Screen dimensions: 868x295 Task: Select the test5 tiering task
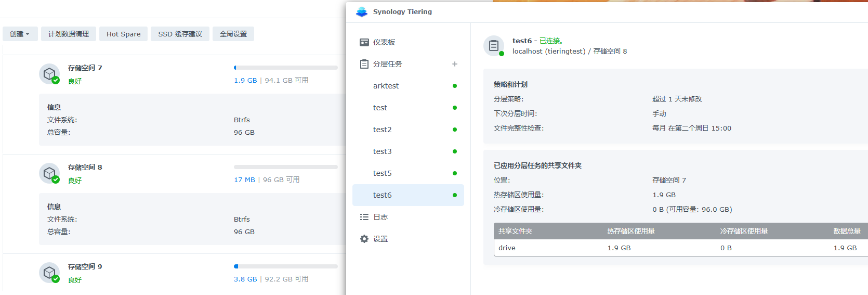point(382,173)
